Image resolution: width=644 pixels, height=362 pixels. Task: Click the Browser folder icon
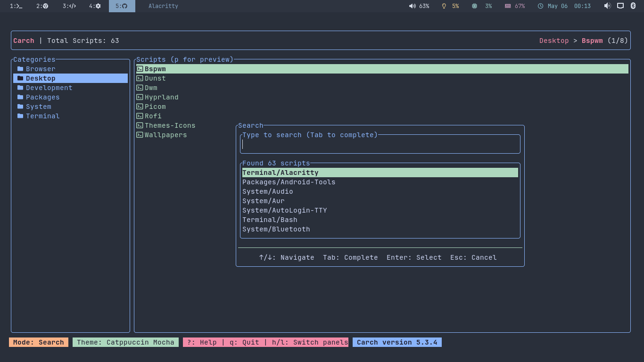pos(20,69)
